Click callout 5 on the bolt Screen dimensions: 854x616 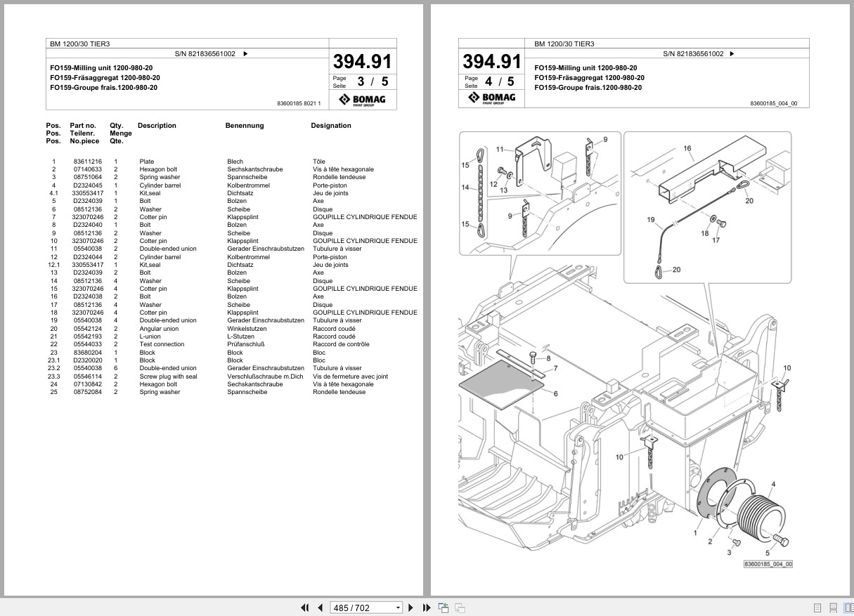coord(767,553)
